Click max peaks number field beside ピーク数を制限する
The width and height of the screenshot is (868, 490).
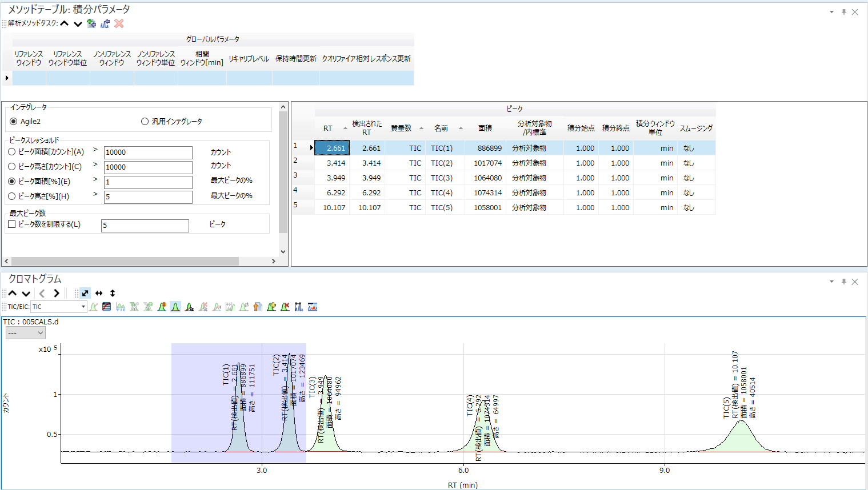[145, 226]
